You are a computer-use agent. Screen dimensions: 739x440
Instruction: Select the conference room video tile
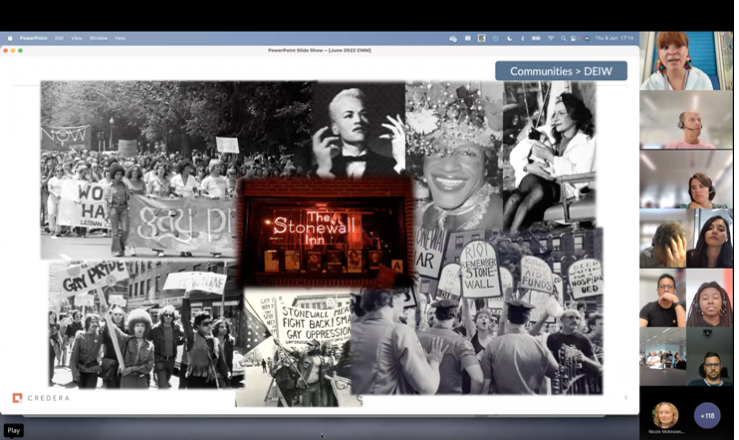pos(662,357)
